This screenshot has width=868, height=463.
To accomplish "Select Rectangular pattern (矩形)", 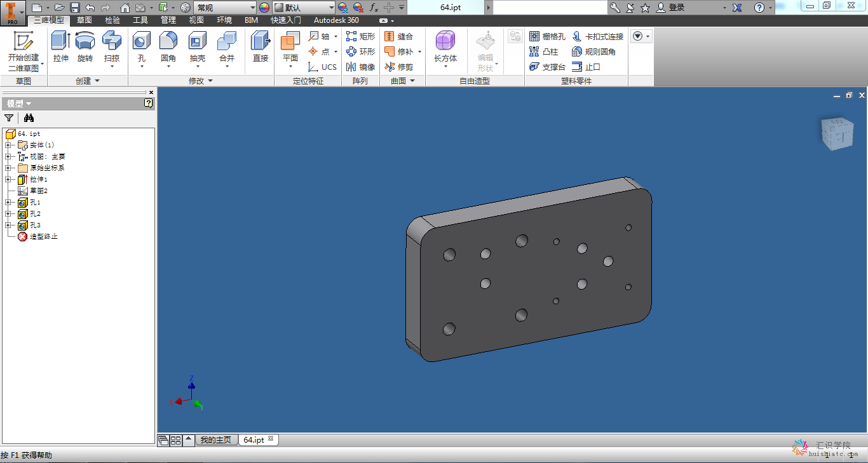I will click(x=361, y=36).
